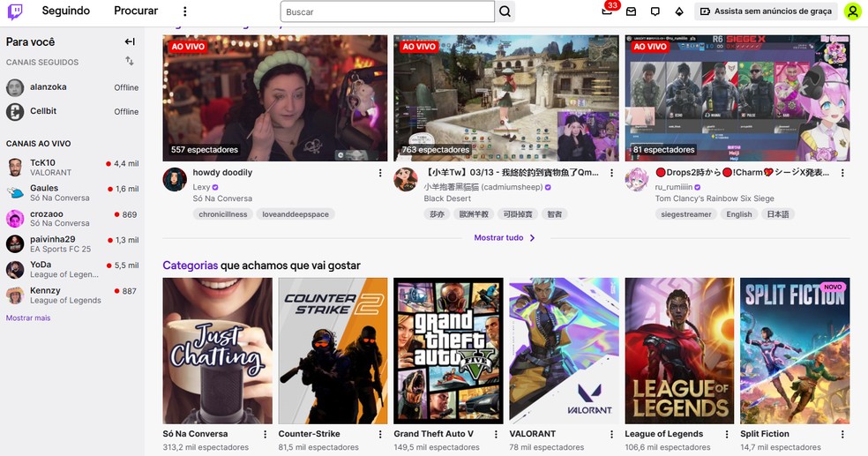This screenshot has height=456, width=868.
Task: Open Lexy channel name link
Action: pyautogui.click(x=201, y=187)
